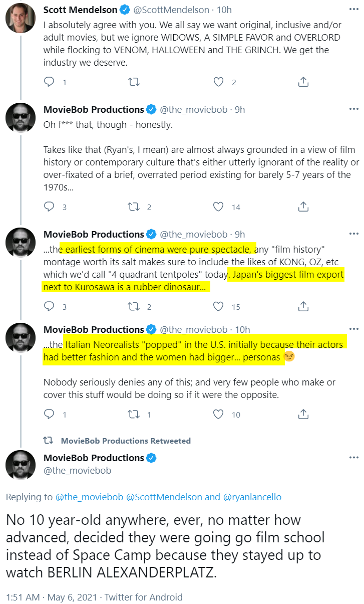Retweet the rubber dinosaur tweet
The height and width of the screenshot is (604, 364).
pos(134,306)
